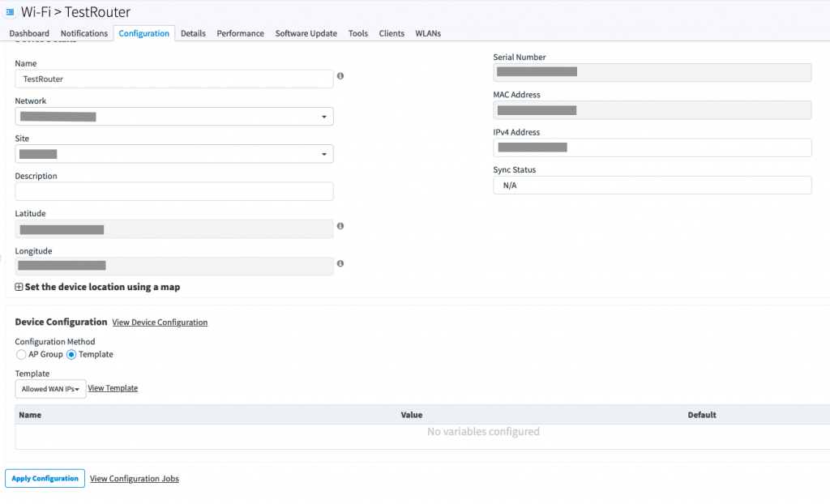Select the Template radio button
This screenshot has height=504, width=830.
click(71, 354)
